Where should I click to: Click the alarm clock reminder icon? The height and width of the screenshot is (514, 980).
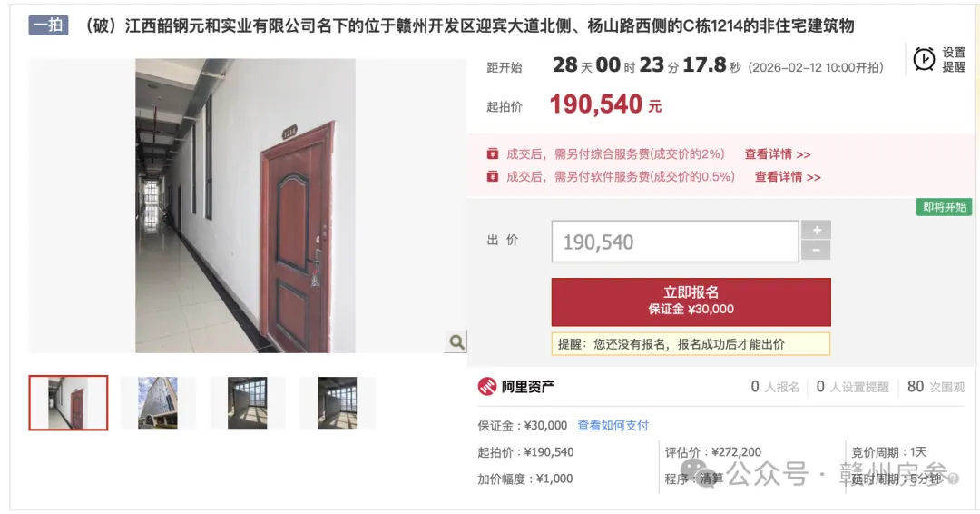(924, 59)
